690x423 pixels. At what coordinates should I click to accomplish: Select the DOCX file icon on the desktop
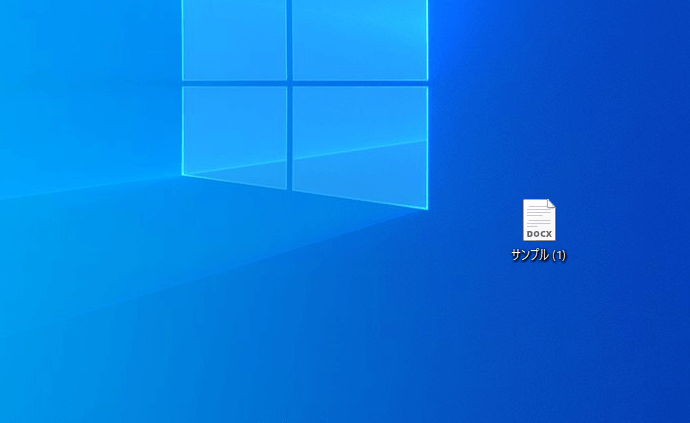coord(539,220)
